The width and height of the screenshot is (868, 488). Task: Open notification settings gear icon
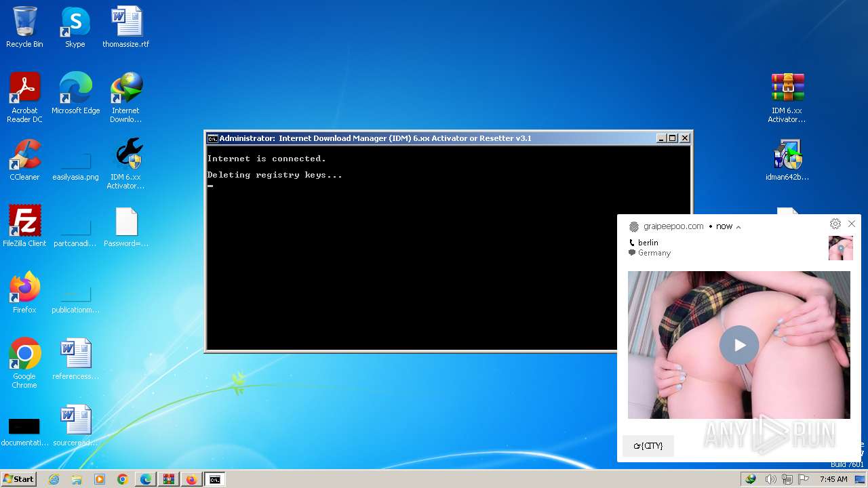pyautogui.click(x=835, y=224)
